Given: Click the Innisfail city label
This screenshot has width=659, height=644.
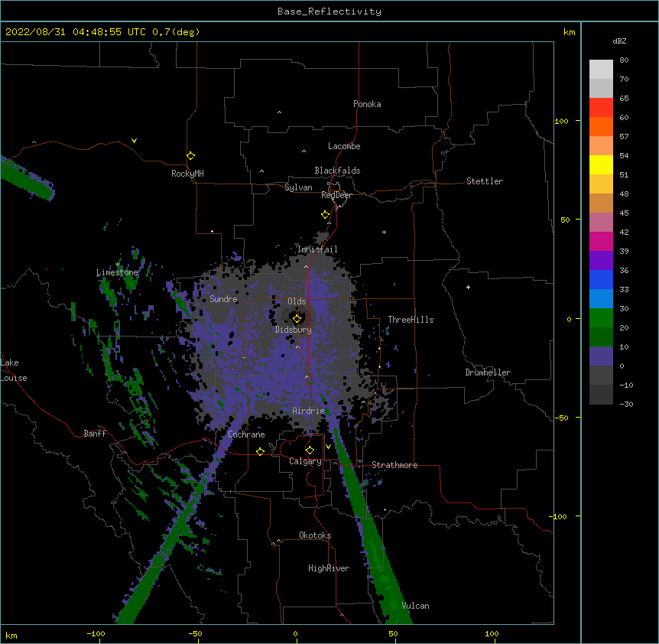Looking at the screenshot, I should pyautogui.click(x=317, y=249).
